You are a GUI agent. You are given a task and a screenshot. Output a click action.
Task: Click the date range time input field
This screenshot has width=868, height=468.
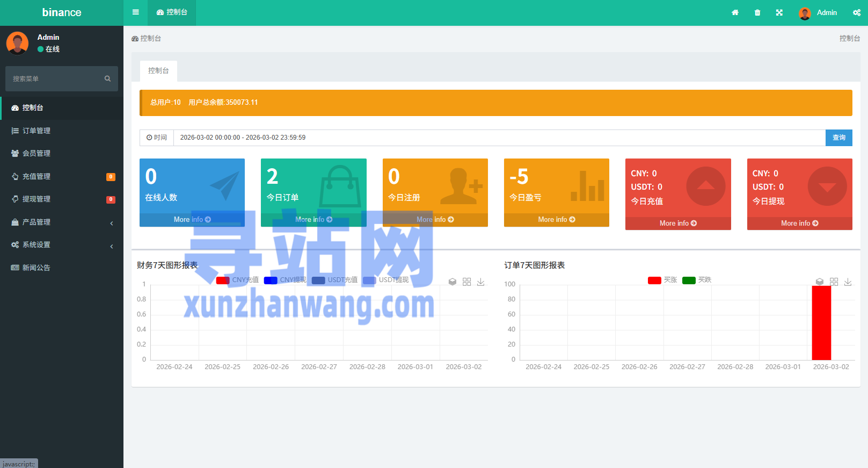point(499,138)
